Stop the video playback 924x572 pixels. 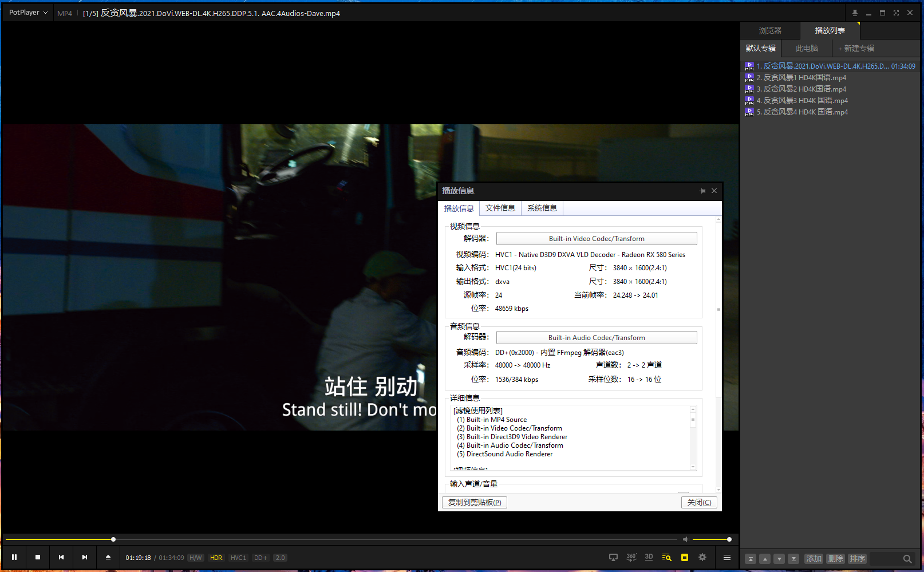click(x=38, y=557)
